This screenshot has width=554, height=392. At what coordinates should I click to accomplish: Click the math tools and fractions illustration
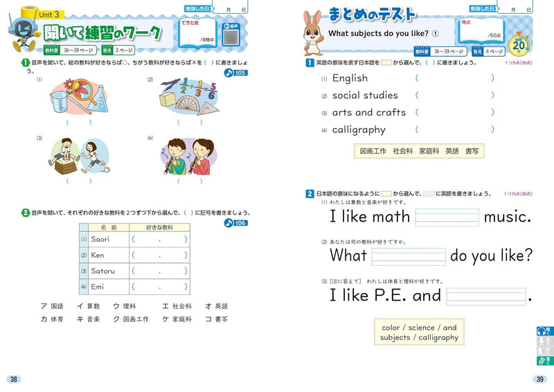click(x=189, y=96)
